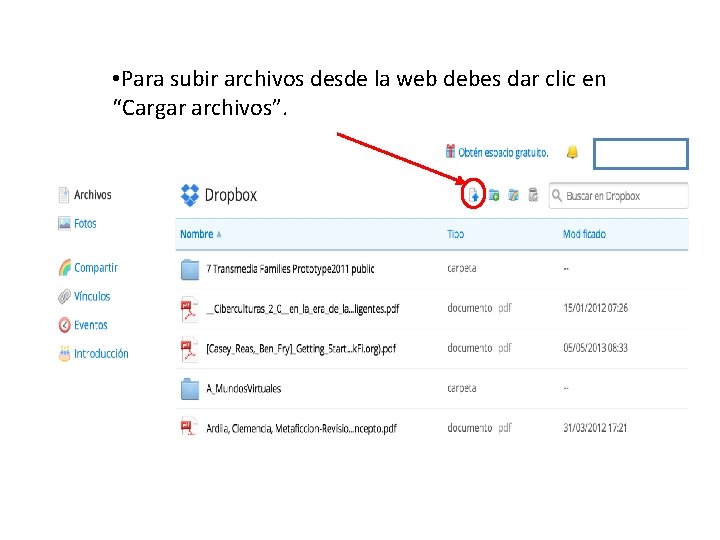Screen dimensions: 720x540
Task: Click carpeta type of A_MundosVirtuales row
Action: [x=461, y=388]
